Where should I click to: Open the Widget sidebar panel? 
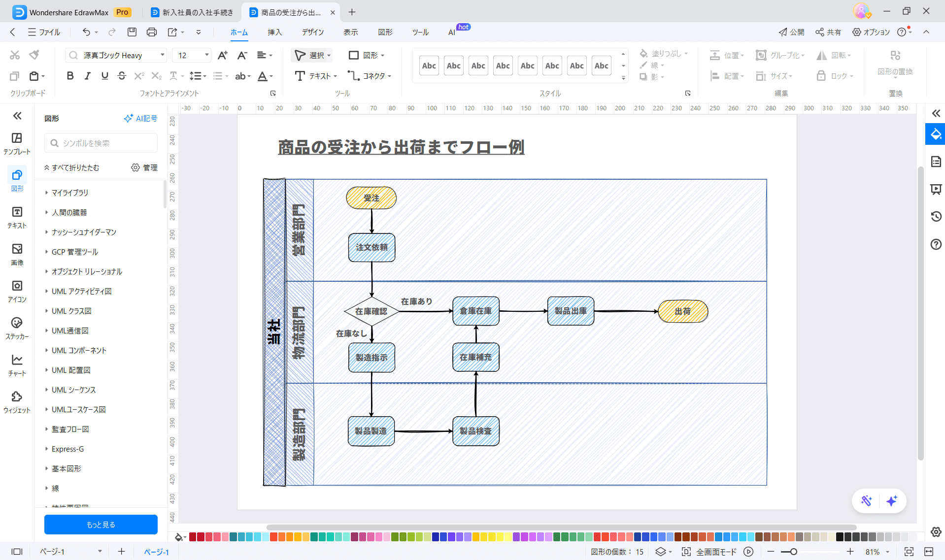[x=17, y=402]
